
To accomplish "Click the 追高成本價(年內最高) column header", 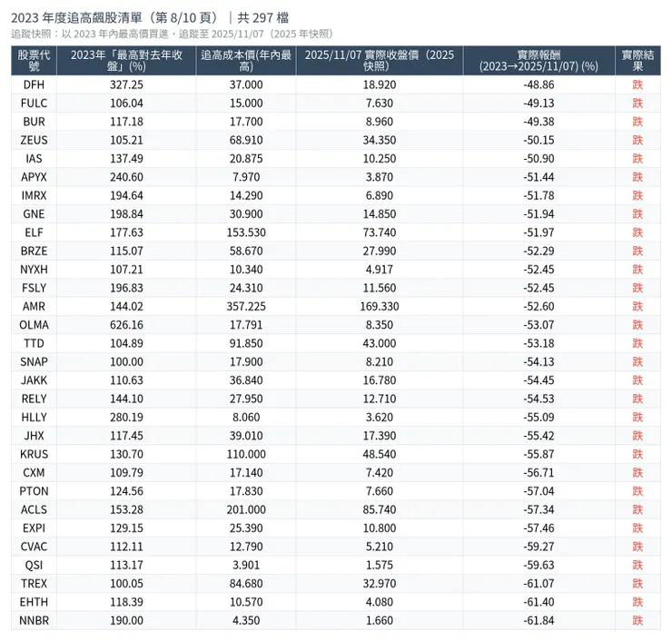I will pyautogui.click(x=246, y=61).
